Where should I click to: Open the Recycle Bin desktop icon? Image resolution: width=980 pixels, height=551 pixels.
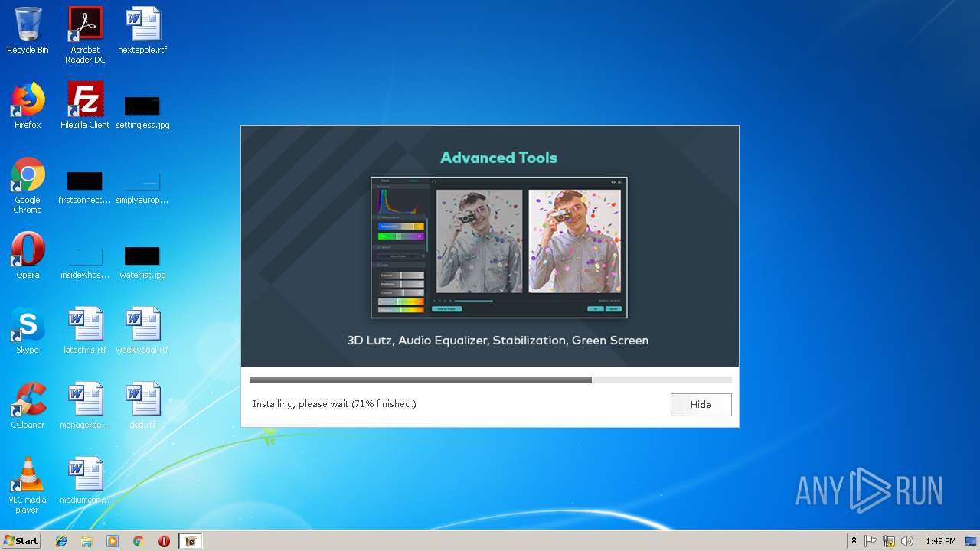[x=28, y=31]
